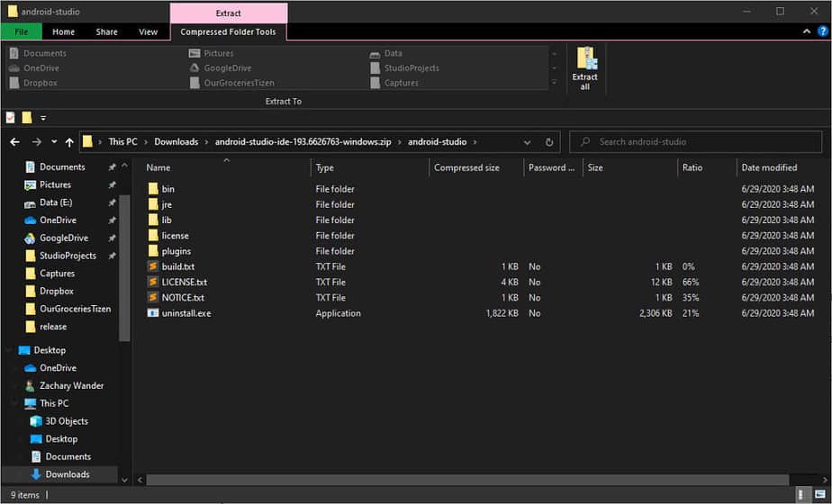Switch to large icons view in status bar
The width and height of the screenshot is (832, 504).
point(818,495)
